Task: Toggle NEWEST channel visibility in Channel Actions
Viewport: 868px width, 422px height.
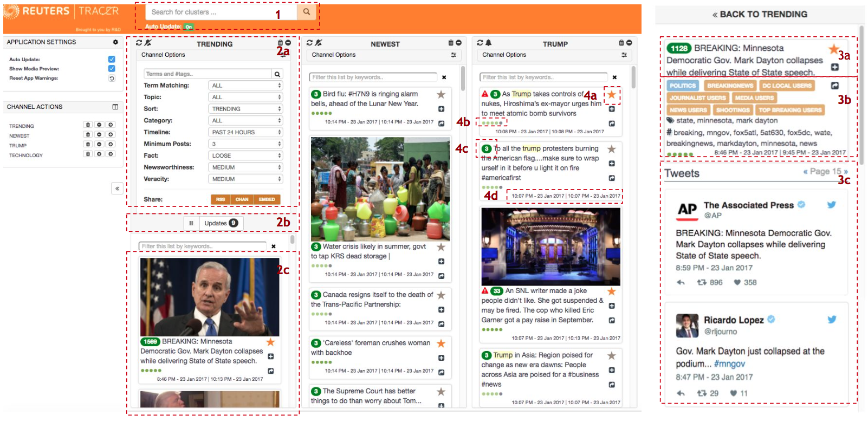Action: coord(99,135)
